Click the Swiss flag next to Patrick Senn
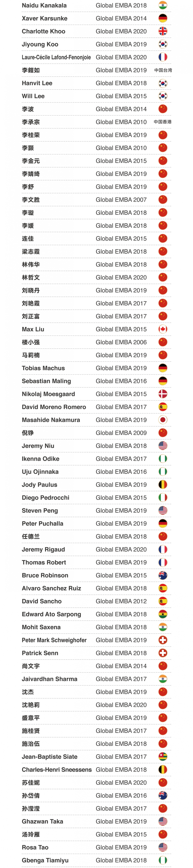 click(x=163, y=653)
